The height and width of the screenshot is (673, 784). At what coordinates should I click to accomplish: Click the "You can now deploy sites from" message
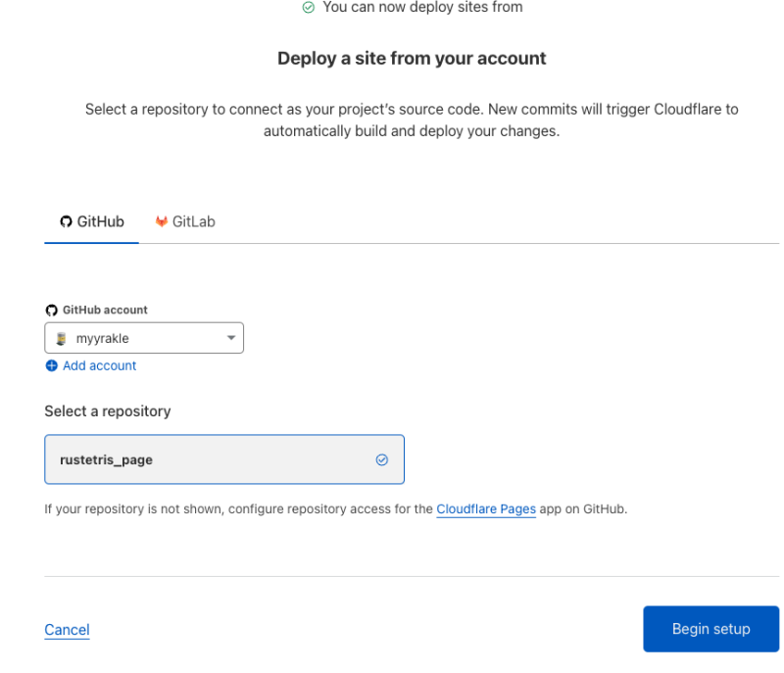(x=422, y=8)
